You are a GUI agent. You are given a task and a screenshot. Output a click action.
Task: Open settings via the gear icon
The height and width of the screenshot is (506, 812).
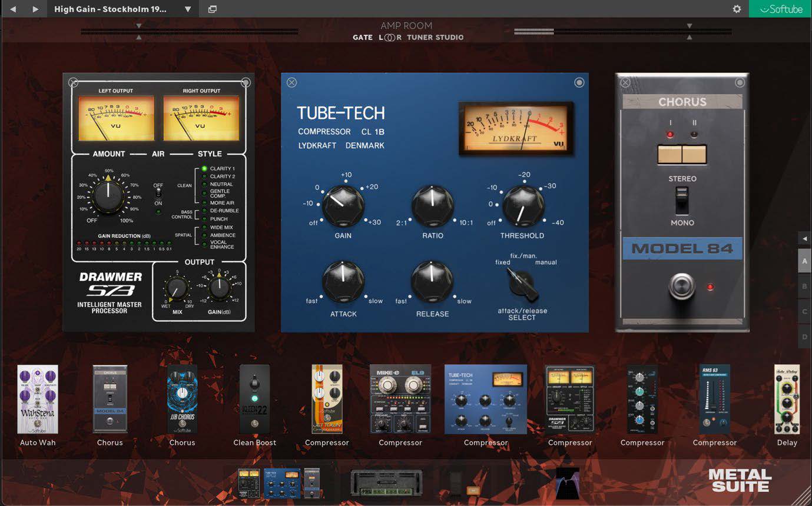(737, 9)
